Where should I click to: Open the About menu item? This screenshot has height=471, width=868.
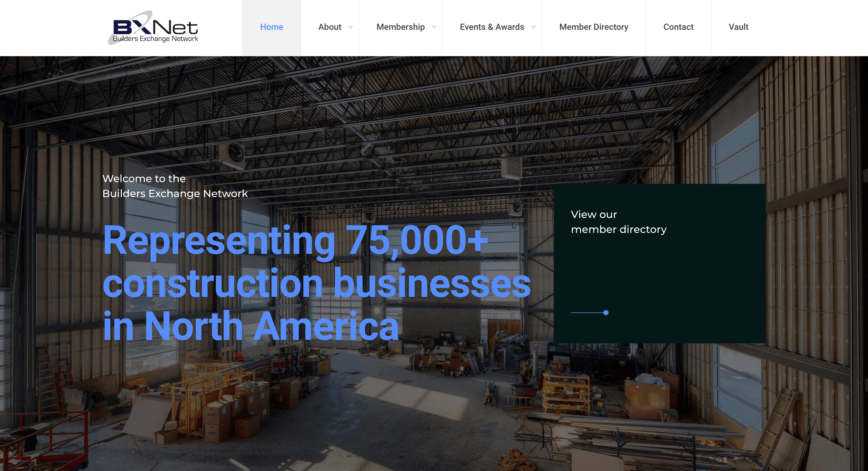pyautogui.click(x=330, y=27)
